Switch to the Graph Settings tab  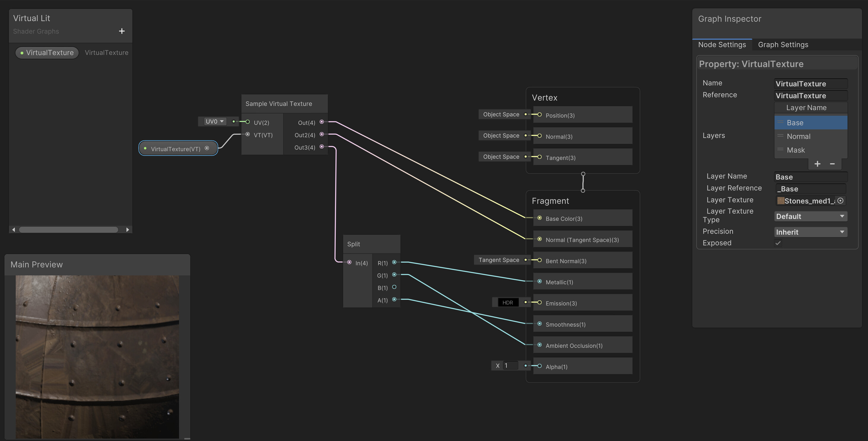[x=783, y=45]
